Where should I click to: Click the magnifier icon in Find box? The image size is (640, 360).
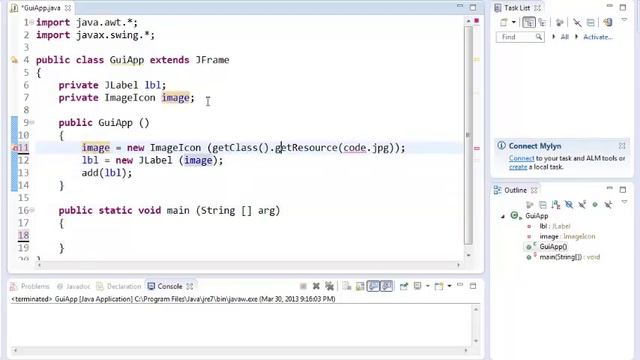(539, 37)
